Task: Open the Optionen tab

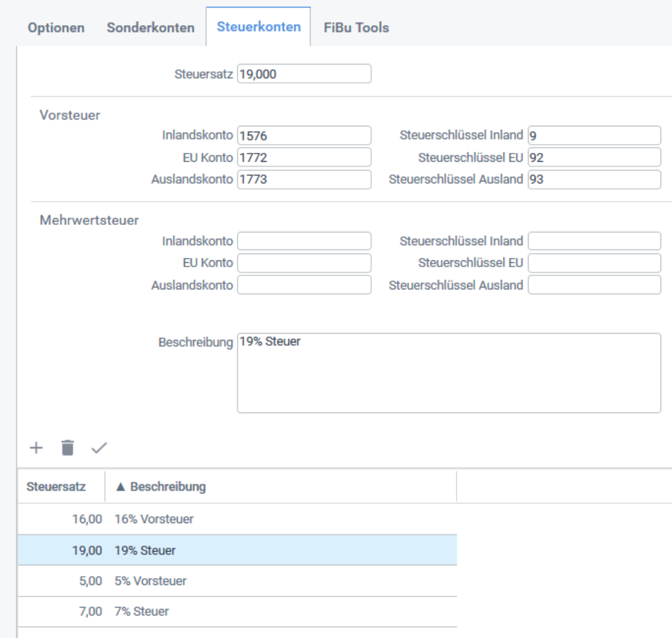Action: pyautogui.click(x=56, y=28)
